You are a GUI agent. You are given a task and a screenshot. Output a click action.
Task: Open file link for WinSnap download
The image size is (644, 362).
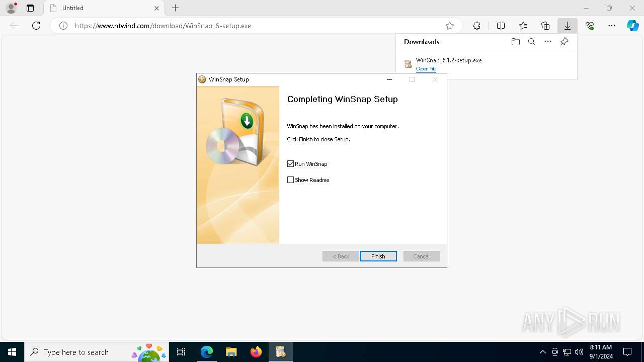[426, 69]
